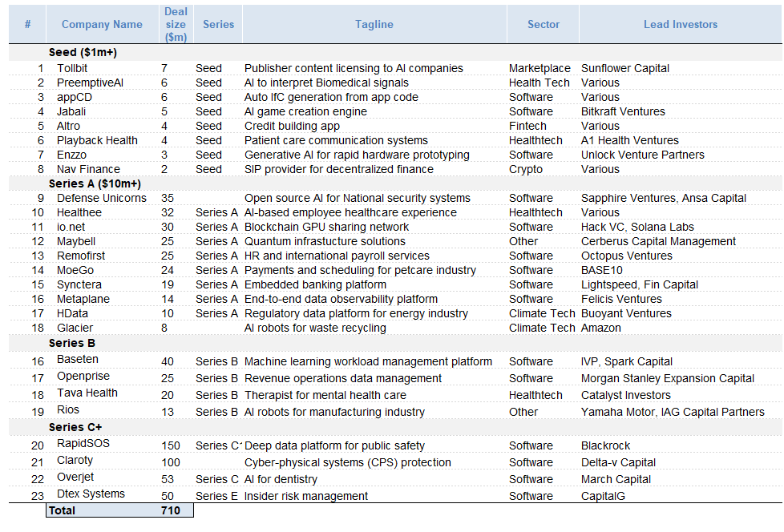Select the 'Maybell' company cell
Image resolution: width=784 pixels, height=532 pixels.
point(76,242)
